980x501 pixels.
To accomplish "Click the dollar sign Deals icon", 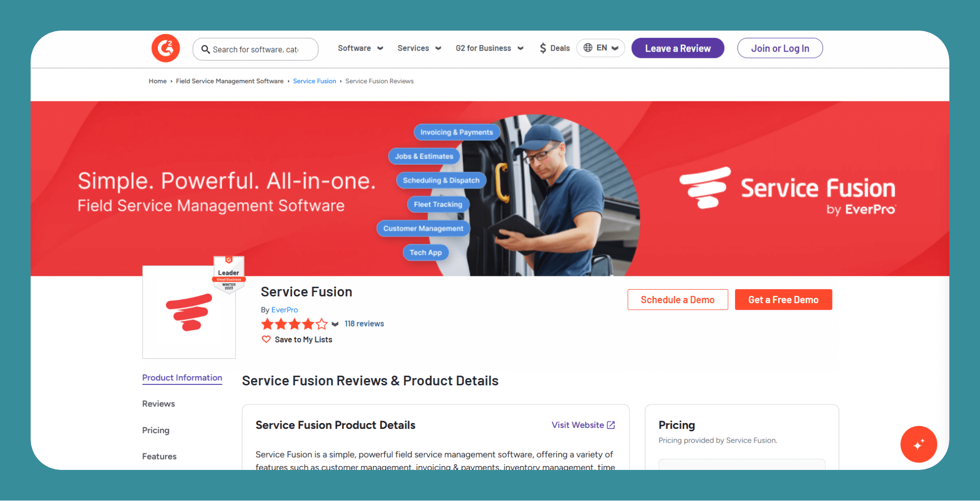I will [543, 48].
